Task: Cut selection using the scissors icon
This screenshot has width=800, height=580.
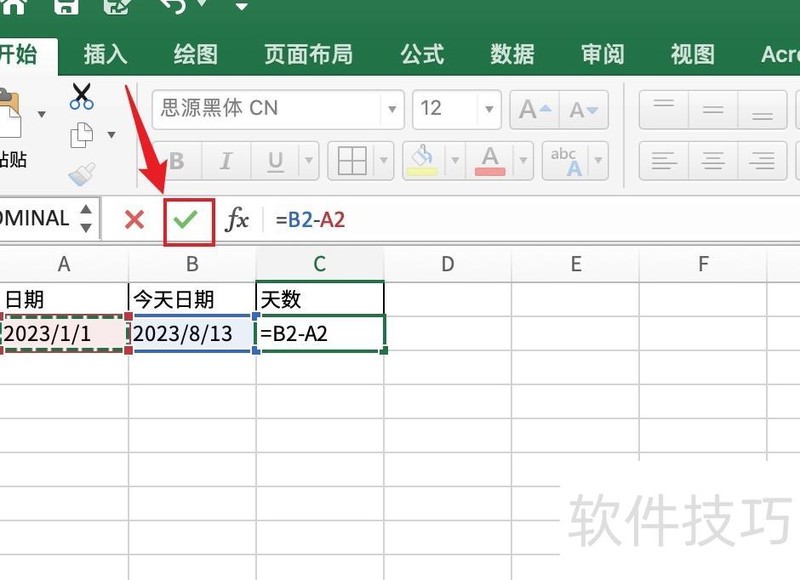Action: pos(80,97)
